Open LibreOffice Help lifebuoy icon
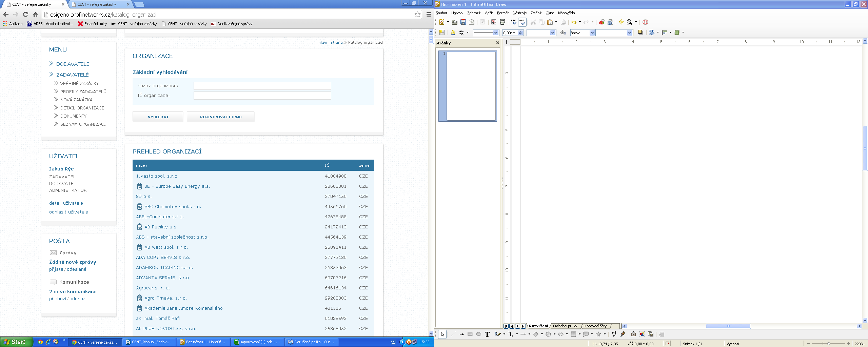Viewport: 868px width, 347px height. [645, 22]
